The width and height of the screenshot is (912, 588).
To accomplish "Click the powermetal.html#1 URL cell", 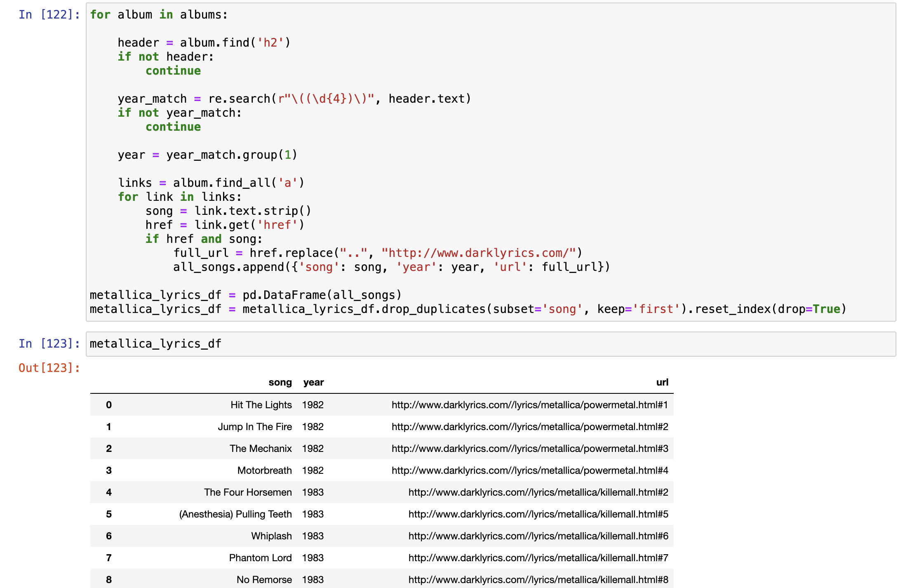I will pos(530,405).
